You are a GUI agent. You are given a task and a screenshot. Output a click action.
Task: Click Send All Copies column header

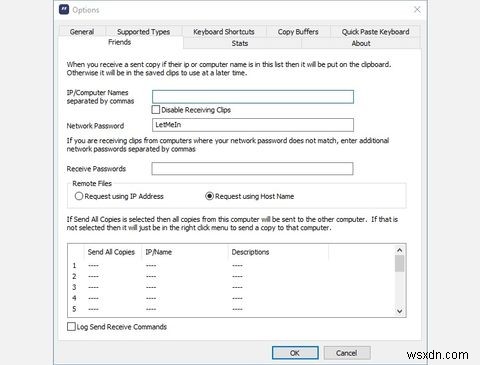tap(111, 252)
